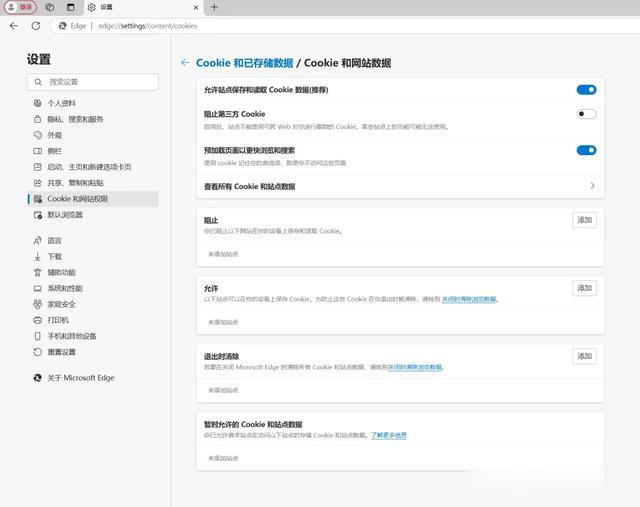The height and width of the screenshot is (507, 640).
Task: Open 外观 appearance settings
Action: (93, 135)
